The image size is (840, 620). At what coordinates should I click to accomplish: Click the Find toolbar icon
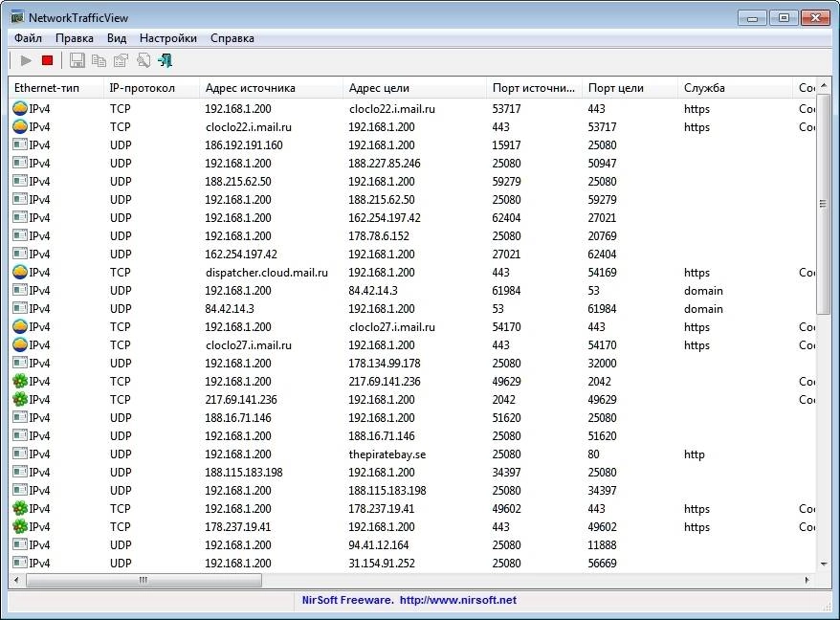[144, 60]
